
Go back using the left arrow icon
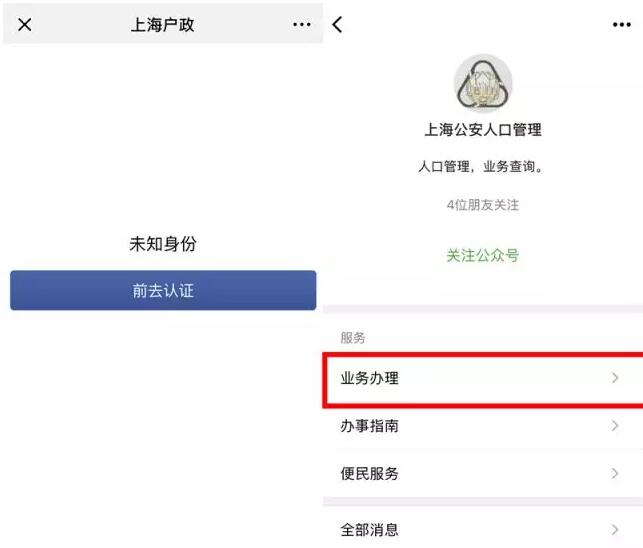[337, 25]
